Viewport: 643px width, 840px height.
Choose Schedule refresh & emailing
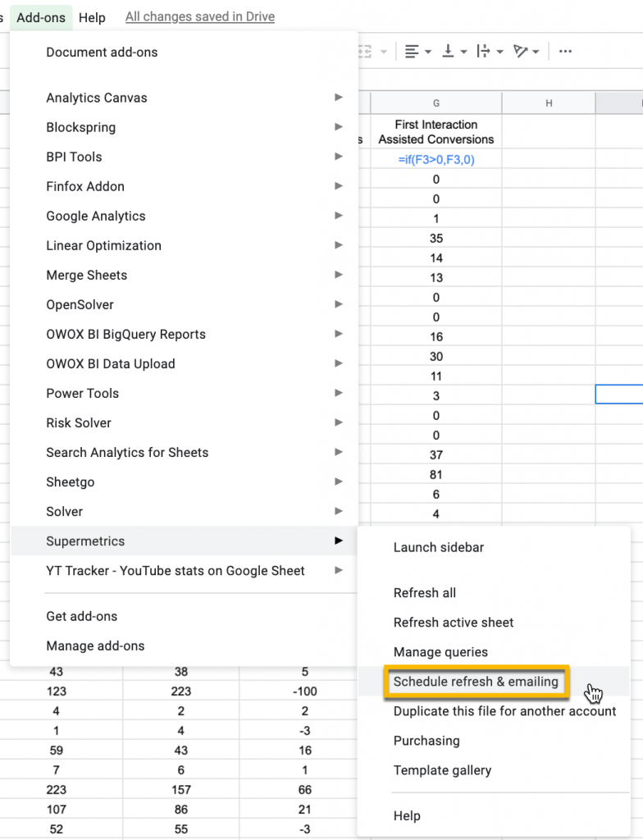tap(476, 682)
